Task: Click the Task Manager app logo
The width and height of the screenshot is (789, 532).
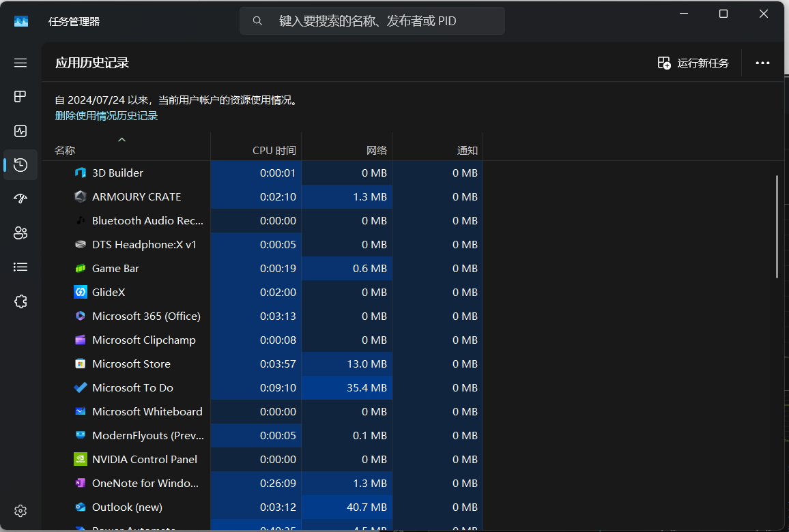Action: point(21,21)
